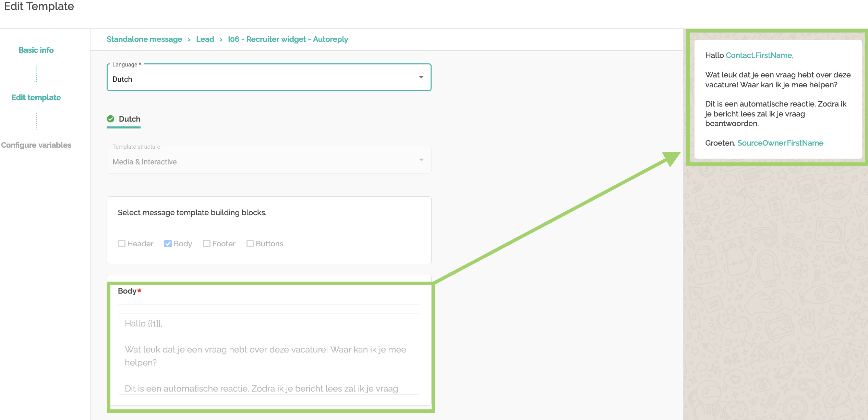The width and height of the screenshot is (868, 420).
Task: Enable the Header checkbox
Action: (x=121, y=244)
